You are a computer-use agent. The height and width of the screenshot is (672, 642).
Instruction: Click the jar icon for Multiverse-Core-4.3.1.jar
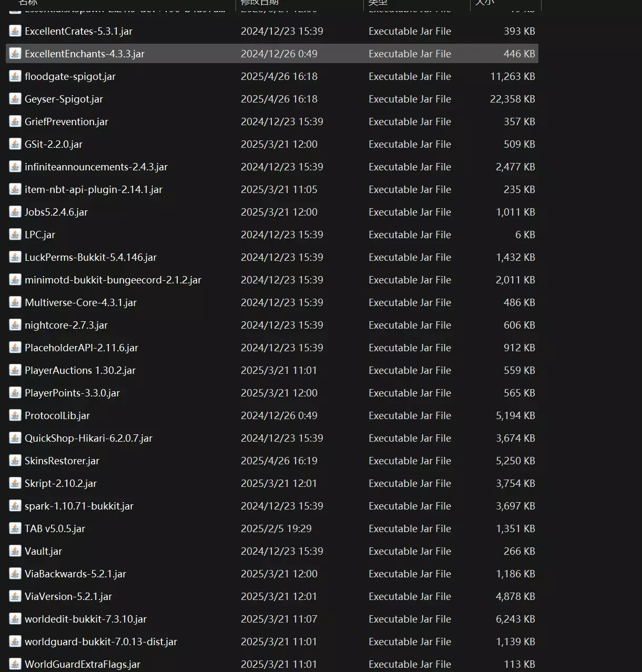(15, 302)
